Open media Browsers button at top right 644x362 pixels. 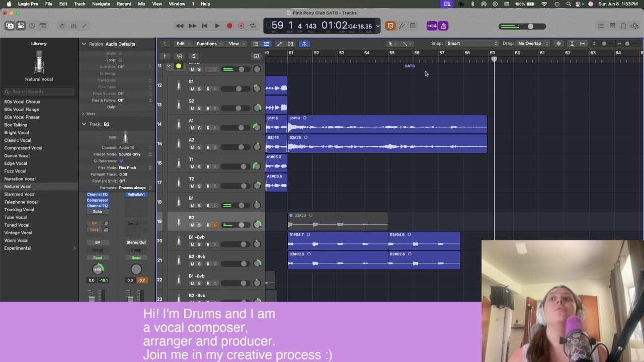click(x=634, y=26)
